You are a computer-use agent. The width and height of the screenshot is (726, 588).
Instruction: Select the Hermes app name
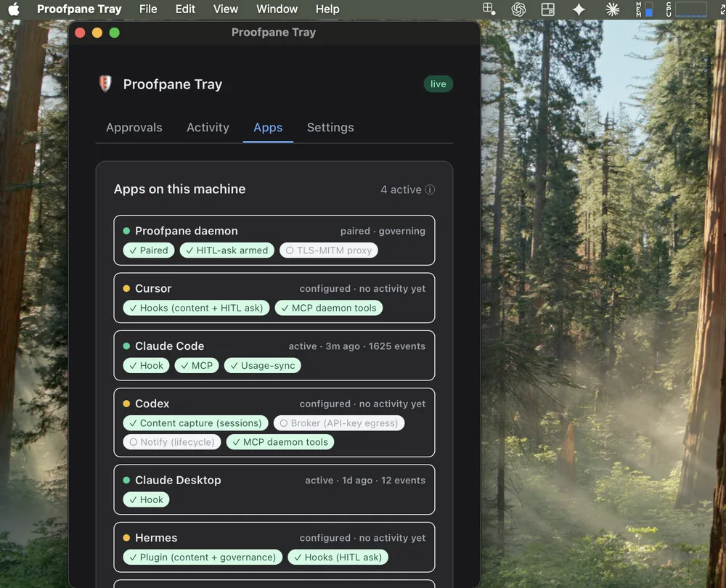pos(156,537)
